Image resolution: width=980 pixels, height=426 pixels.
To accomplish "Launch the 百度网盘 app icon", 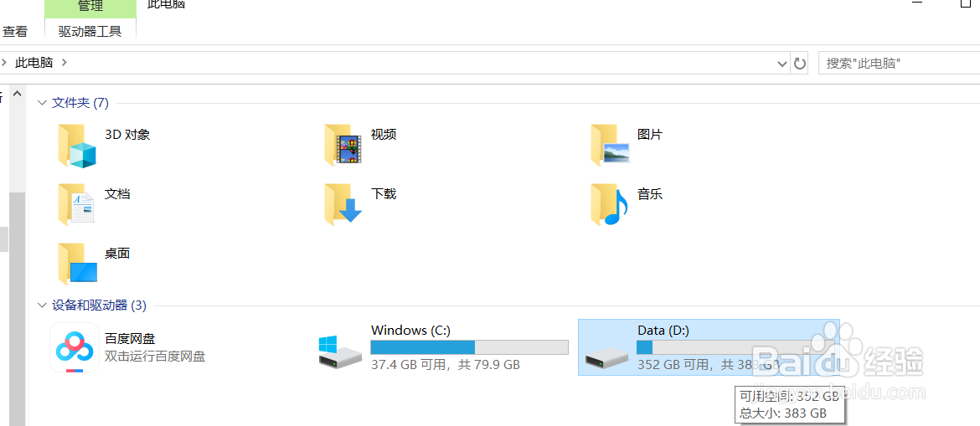I will [75, 347].
